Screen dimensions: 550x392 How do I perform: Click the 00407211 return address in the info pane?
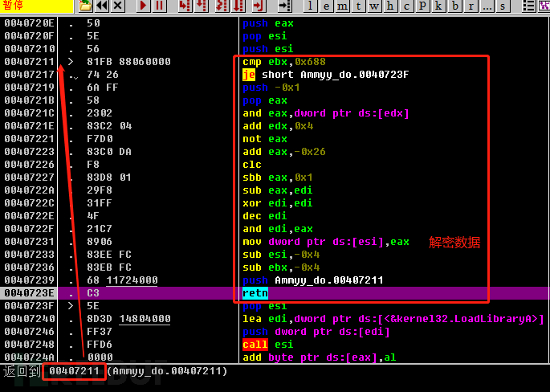74,371
